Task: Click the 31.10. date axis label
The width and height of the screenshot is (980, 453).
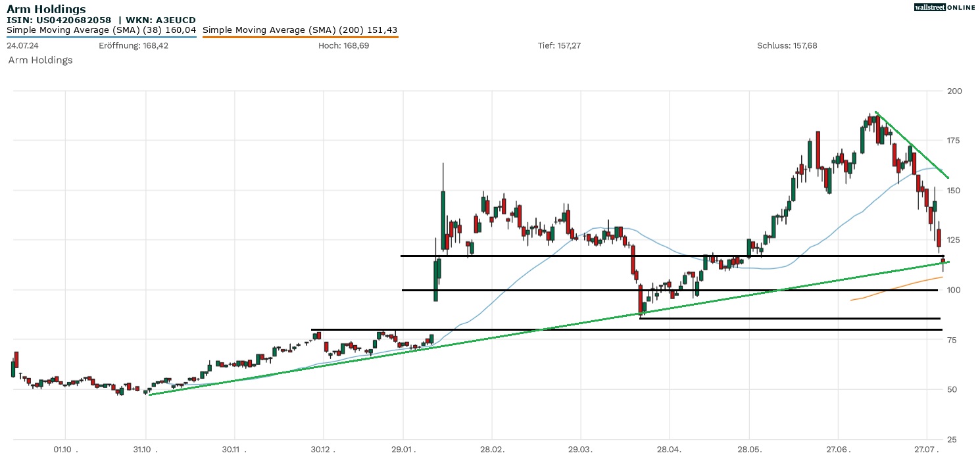Action: point(147,448)
